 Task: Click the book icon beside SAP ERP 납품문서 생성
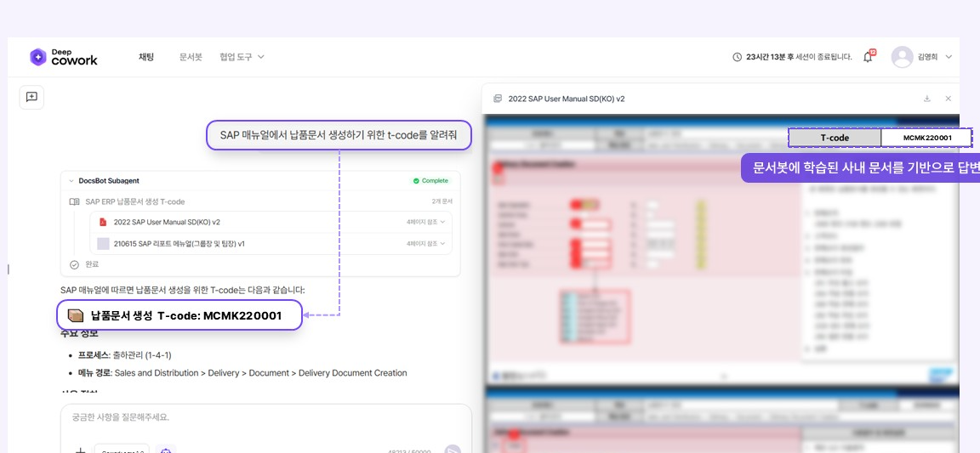[74, 201]
